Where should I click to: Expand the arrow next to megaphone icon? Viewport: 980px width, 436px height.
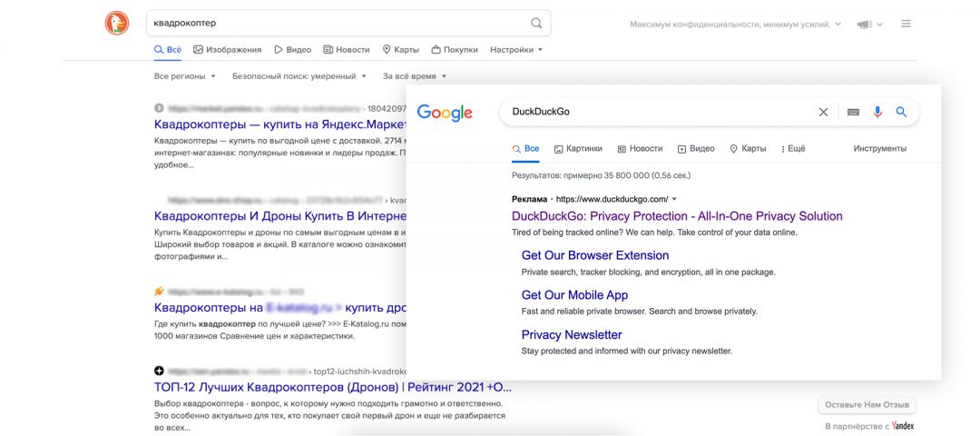[879, 25]
